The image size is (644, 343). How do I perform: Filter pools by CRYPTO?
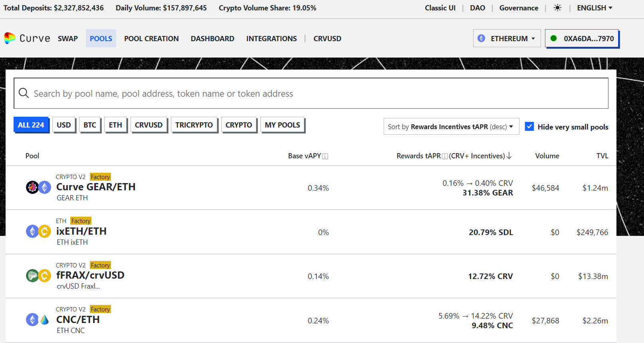click(239, 125)
